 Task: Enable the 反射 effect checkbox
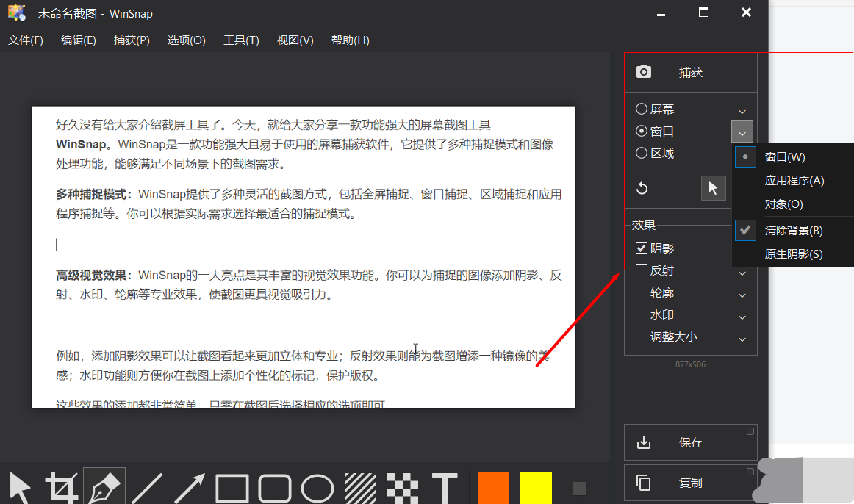pos(642,270)
